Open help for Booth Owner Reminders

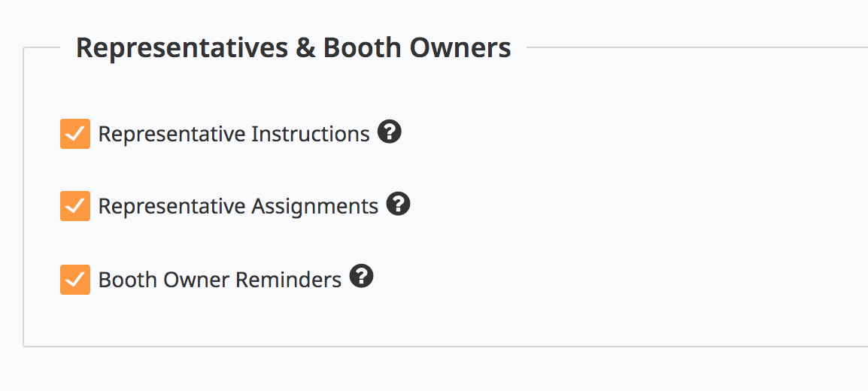point(362,277)
